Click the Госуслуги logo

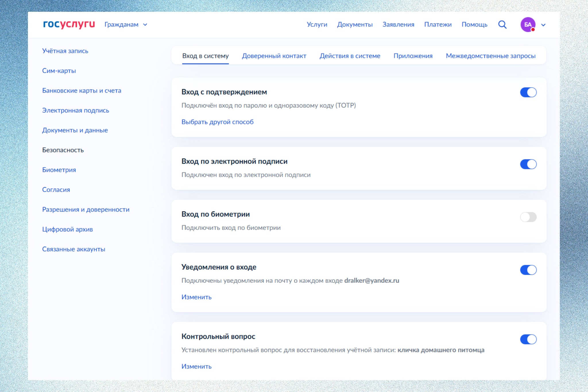click(69, 24)
